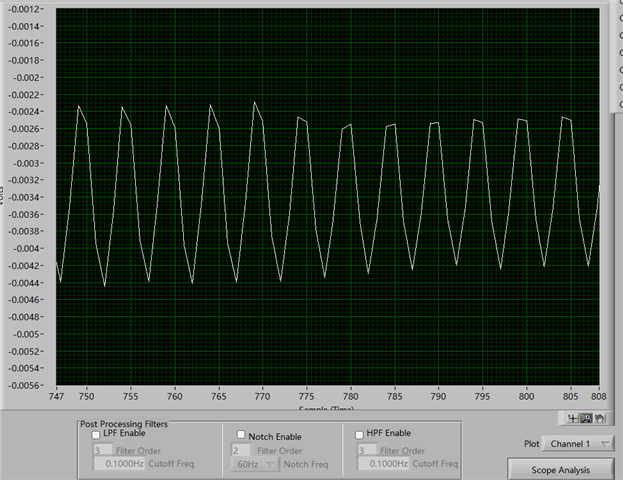Open the Plot Channel 1 dropdown

(x=577, y=444)
